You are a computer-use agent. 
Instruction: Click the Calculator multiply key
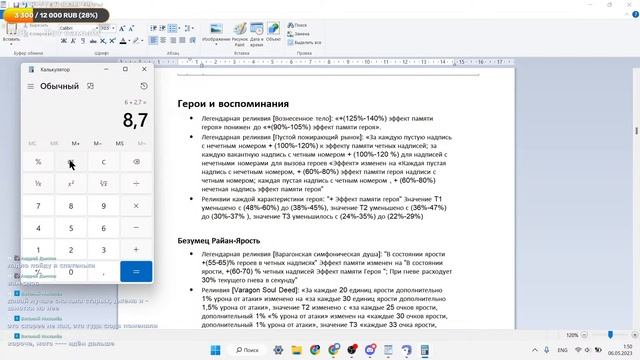point(136,206)
